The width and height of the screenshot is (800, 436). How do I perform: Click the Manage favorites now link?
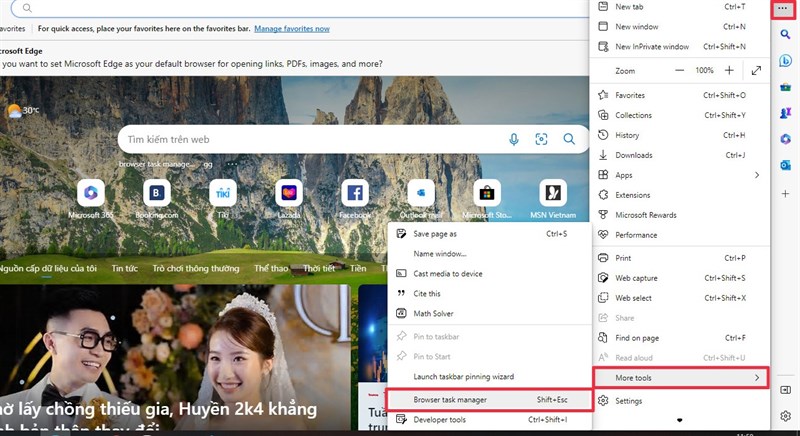[x=291, y=29]
